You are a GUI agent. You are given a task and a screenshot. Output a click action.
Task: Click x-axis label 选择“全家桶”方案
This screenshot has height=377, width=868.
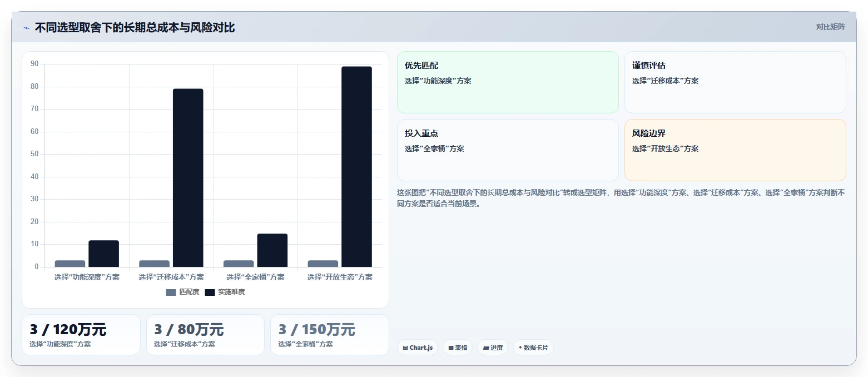(255, 277)
